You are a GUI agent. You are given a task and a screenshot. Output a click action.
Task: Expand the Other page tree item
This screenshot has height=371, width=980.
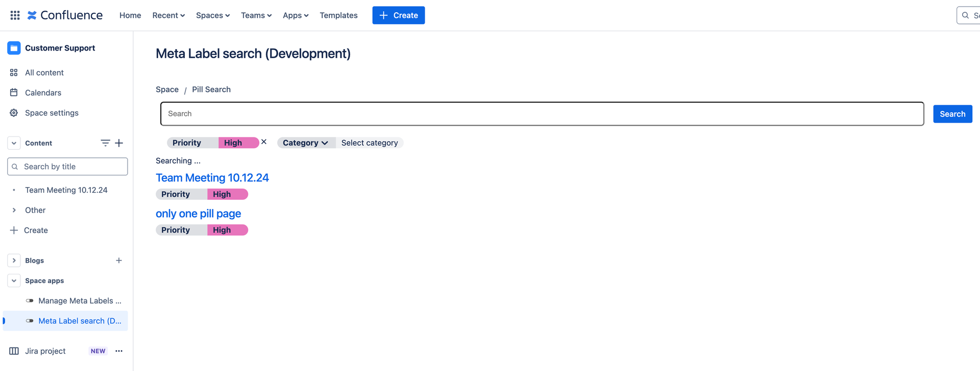click(x=14, y=210)
